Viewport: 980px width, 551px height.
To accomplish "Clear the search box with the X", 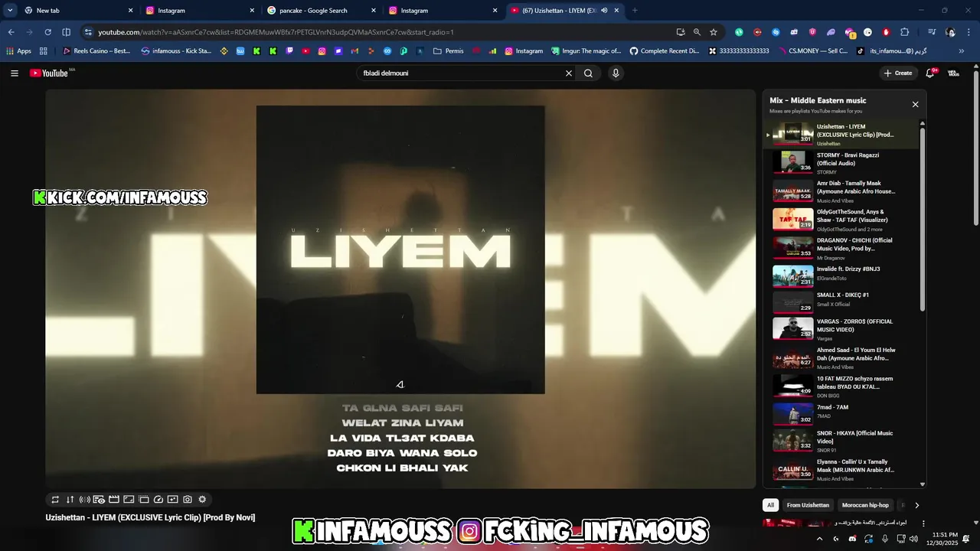I will click(569, 73).
